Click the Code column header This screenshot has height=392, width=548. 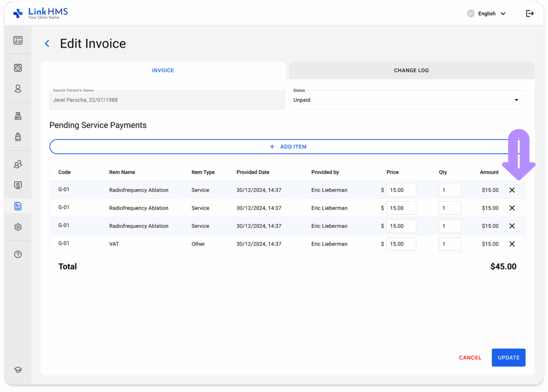click(64, 172)
